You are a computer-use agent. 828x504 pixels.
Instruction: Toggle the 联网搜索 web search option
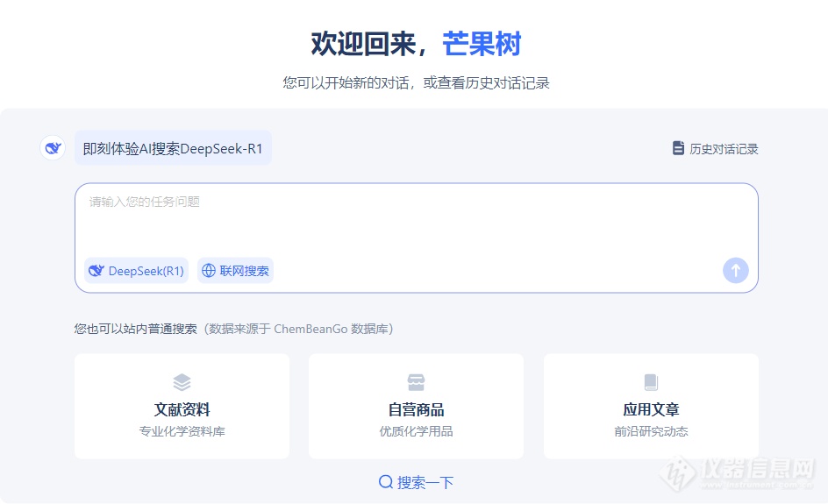(x=236, y=271)
